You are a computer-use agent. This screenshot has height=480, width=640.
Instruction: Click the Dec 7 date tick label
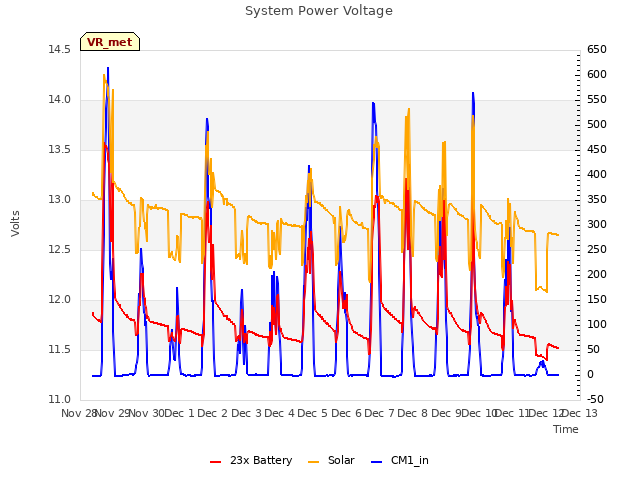point(380,413)
